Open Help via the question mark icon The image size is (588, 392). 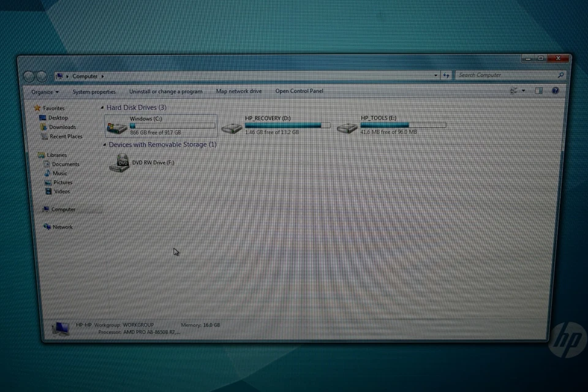click(x=555, y=91)
